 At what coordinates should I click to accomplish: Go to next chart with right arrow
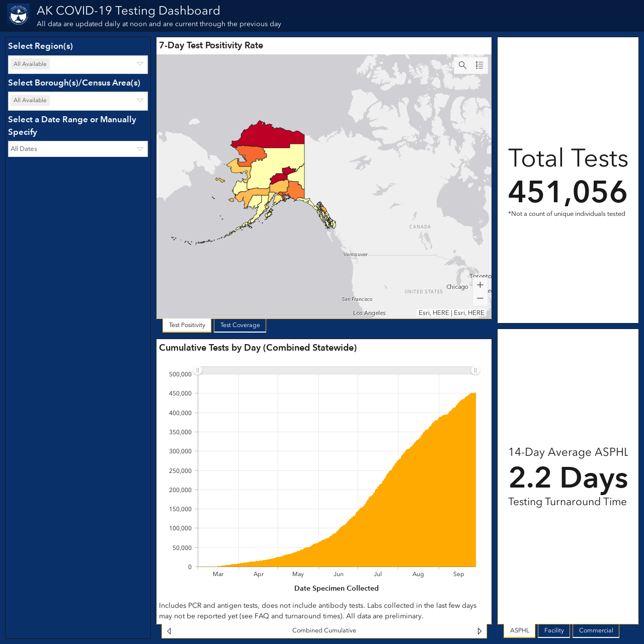point(479,631)
